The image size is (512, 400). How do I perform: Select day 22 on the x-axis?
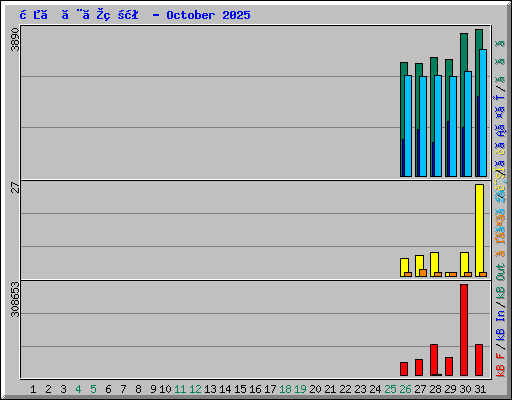click(345, 389)
